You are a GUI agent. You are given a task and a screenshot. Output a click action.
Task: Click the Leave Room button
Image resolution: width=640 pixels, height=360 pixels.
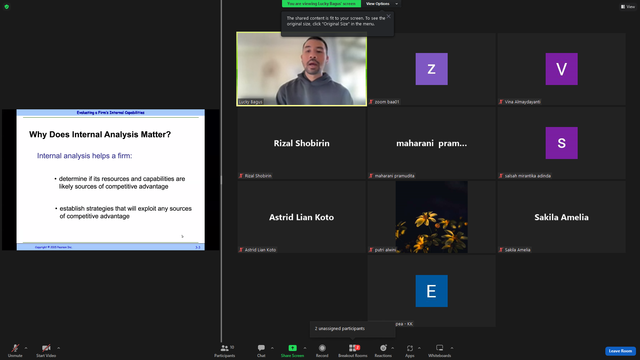pos(620,351)
